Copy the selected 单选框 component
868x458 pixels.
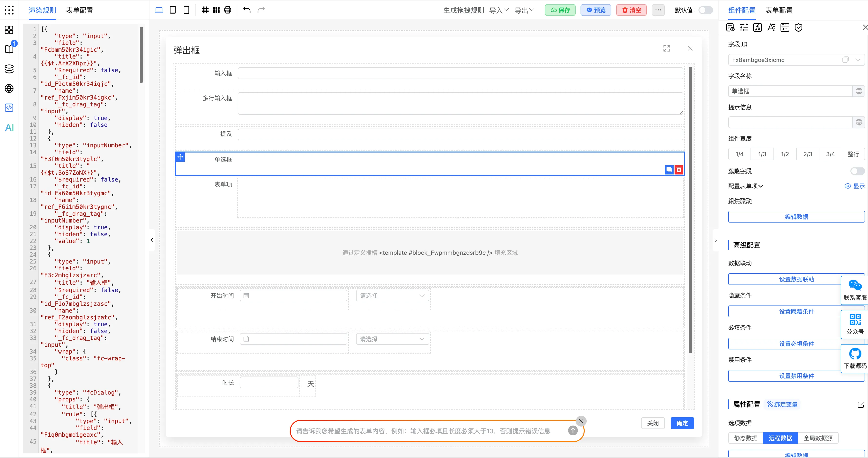(x=669, y=170)
